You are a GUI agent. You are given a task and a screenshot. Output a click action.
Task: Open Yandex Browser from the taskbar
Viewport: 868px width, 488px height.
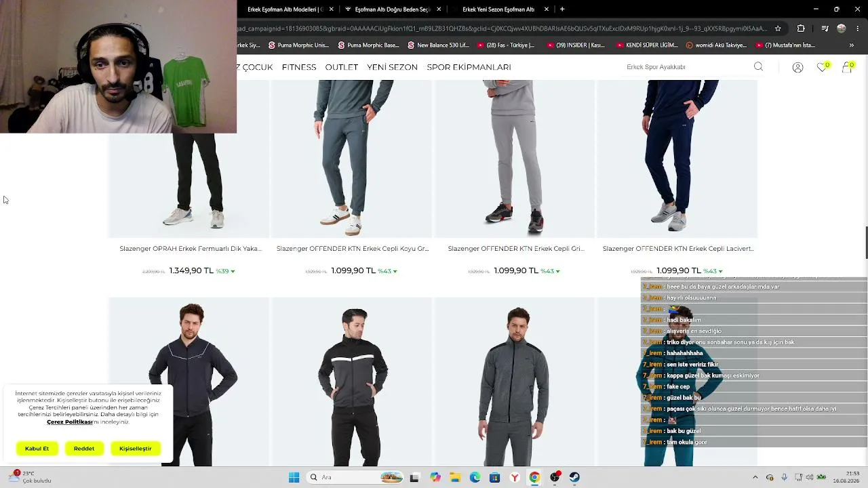coord(515,477)
